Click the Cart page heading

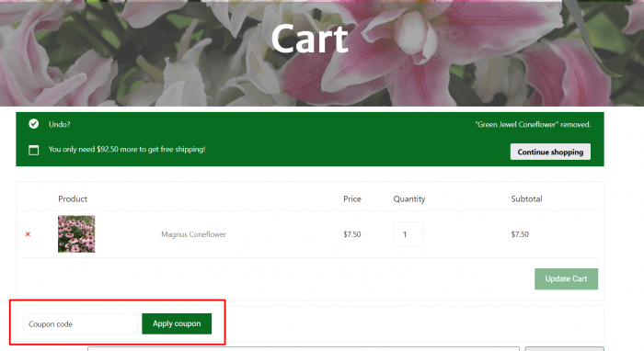tap(310, 39)
